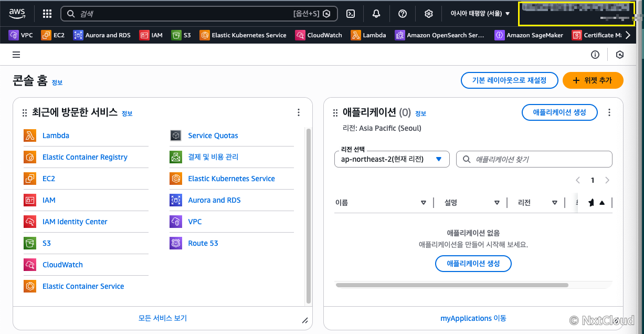Click Elastic Container Registry icon in recent list

(30, 157)
